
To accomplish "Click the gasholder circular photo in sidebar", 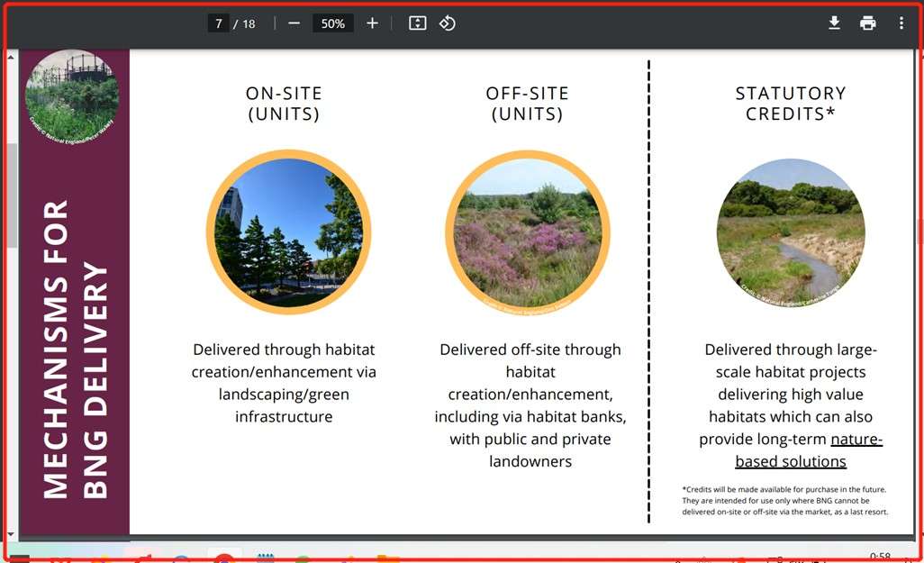I will click(72, 96).
